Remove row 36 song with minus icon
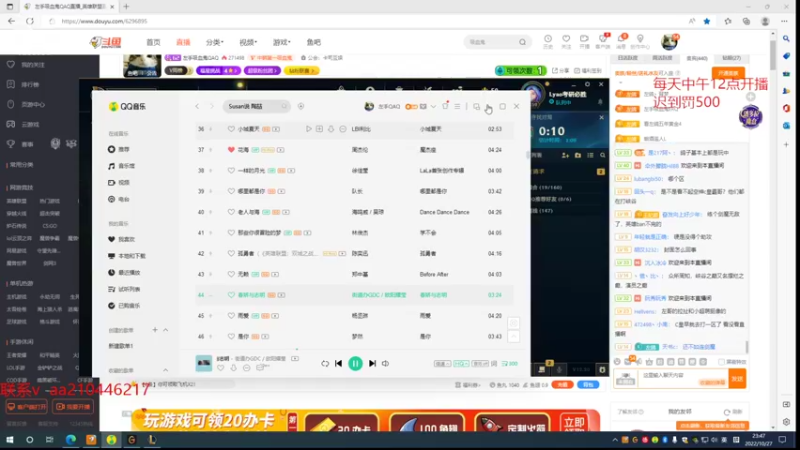Viewport: 800px width, 450px height. click(x=343, y=129)
